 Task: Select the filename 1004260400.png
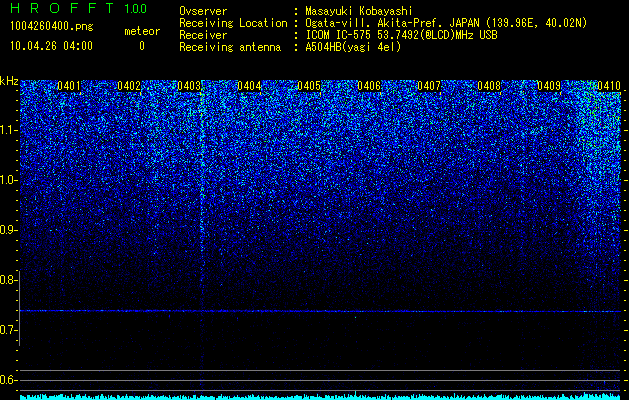[52, 26]
